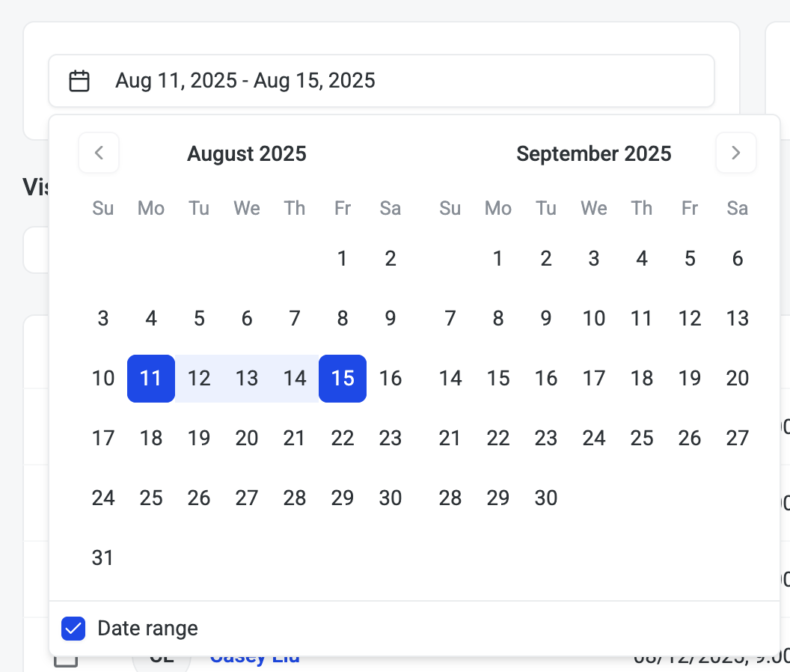Image resolution: width=790 pixels, height=672 pixels.
Task: Pick September 1 in the calendar
Action: [x=498, y=259]
